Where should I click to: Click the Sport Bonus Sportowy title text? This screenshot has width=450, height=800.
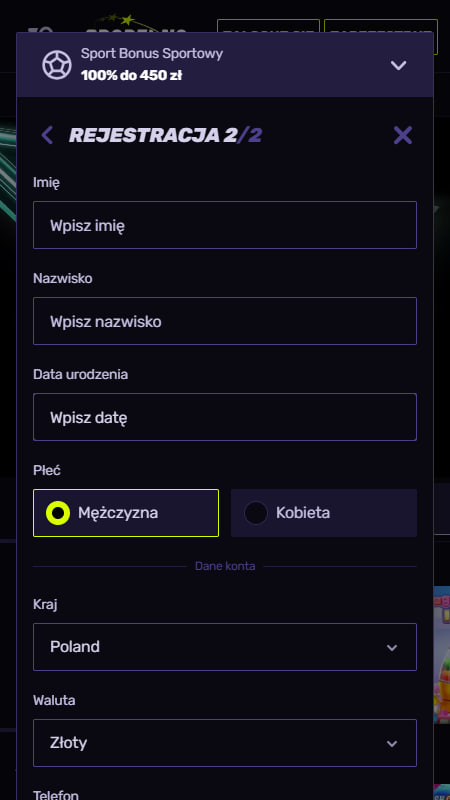(x=152, y=54)
